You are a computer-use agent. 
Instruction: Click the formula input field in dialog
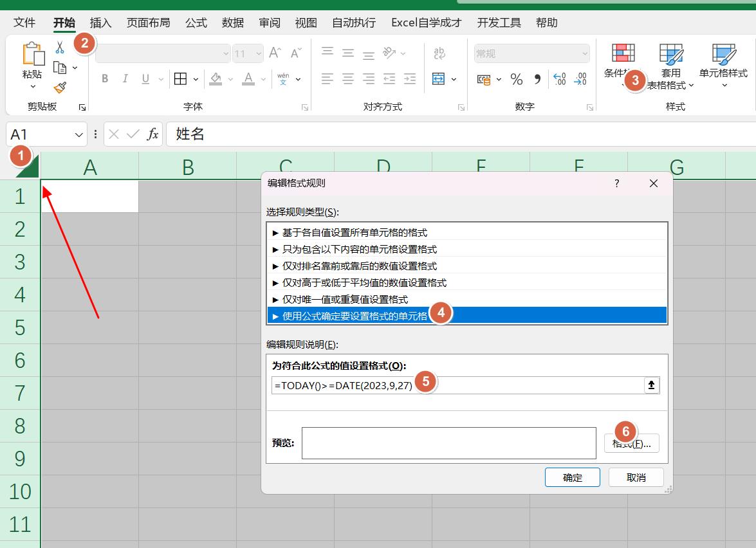[x=457, y=385]
